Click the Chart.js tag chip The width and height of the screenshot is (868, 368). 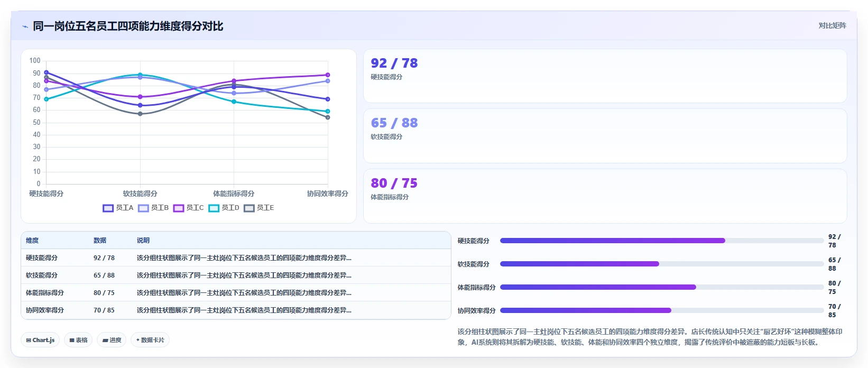40,340
